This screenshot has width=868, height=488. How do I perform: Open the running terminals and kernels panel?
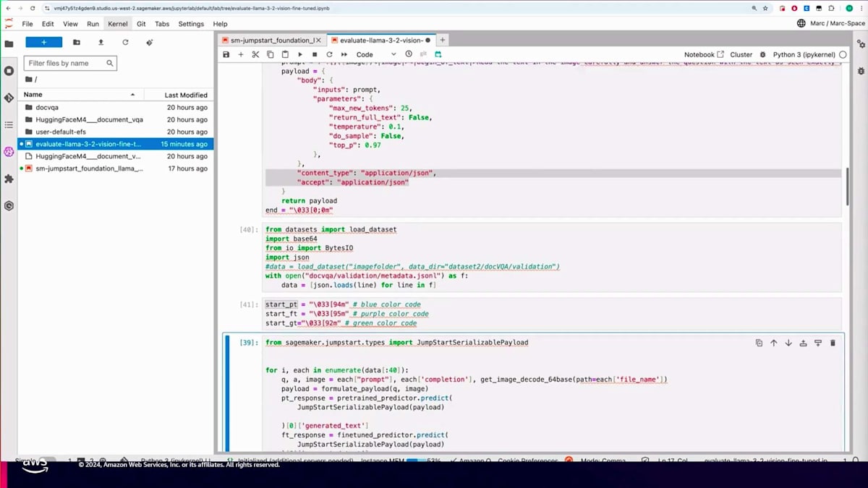pyautogui.click(x=9, y=71)
